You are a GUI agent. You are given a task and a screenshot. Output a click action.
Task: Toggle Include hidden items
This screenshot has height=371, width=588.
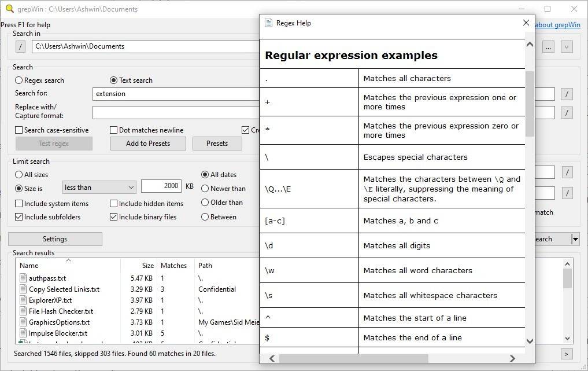tap(147, 204)
